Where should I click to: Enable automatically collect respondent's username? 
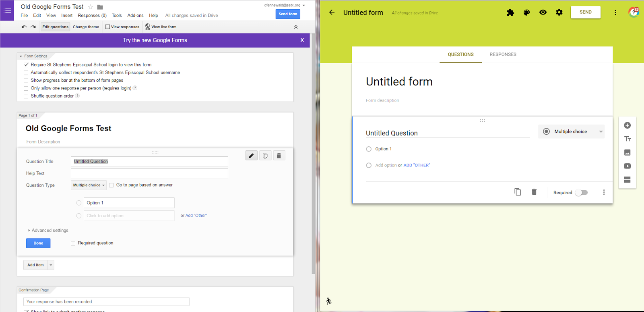tap(26, 73)
